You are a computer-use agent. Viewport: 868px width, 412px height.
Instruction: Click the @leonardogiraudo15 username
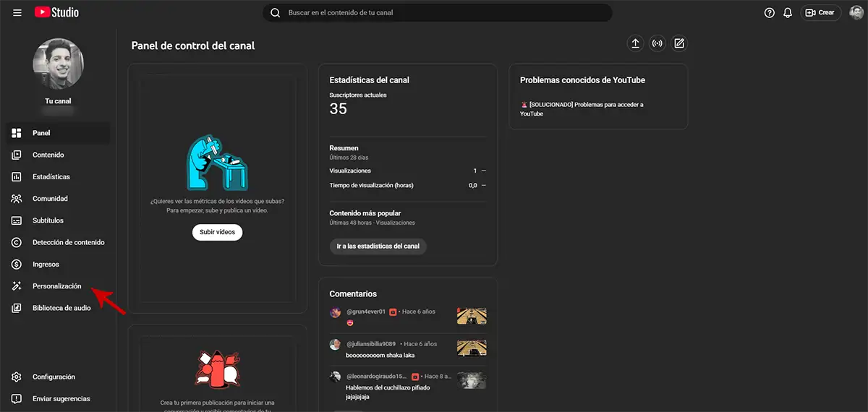[376, 377]
